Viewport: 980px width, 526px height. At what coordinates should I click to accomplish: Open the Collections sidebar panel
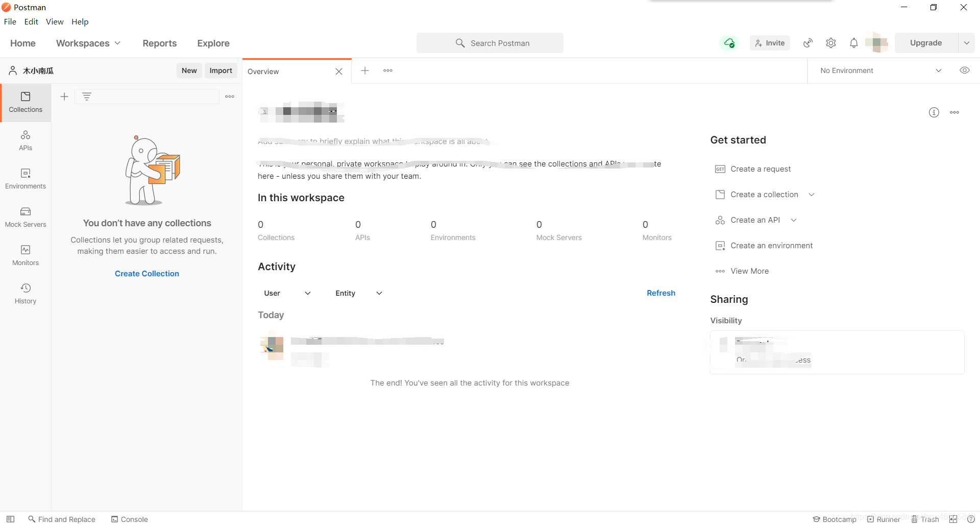pos(26,103)
